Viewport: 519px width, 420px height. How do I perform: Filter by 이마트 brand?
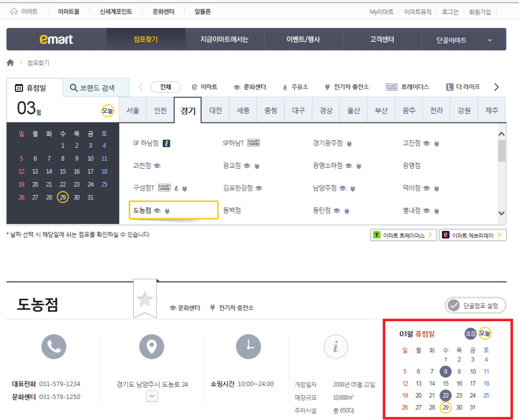pyautogui.click(x=205, y=87)
